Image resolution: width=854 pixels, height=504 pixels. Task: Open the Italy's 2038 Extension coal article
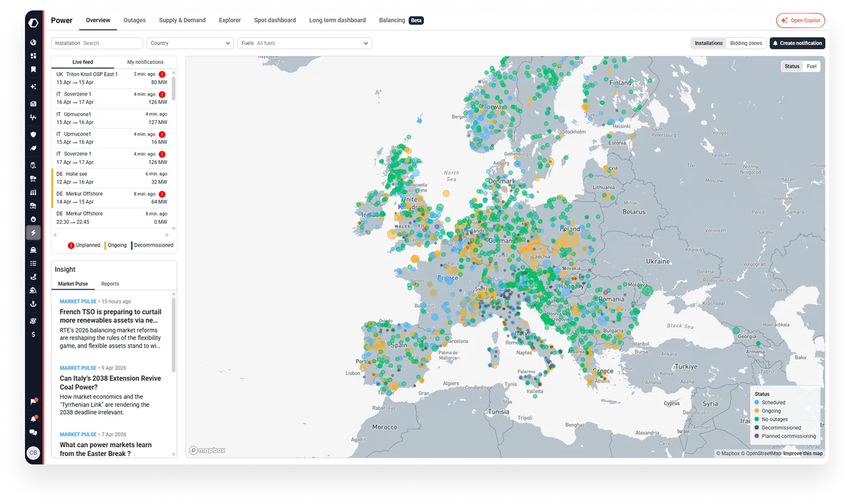click(110, 383)
